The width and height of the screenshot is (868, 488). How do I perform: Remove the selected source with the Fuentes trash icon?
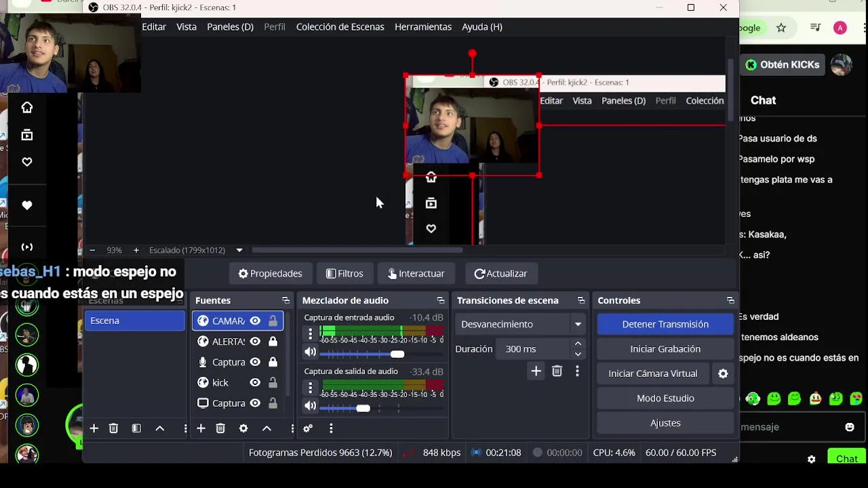pyautogui.click(x=220, y=428)
